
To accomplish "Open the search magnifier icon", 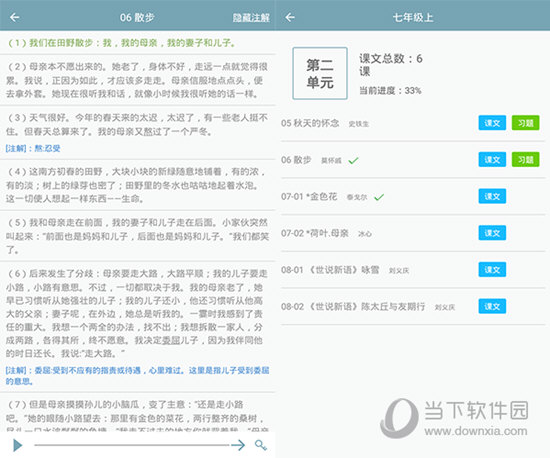I will click(261, 445).
